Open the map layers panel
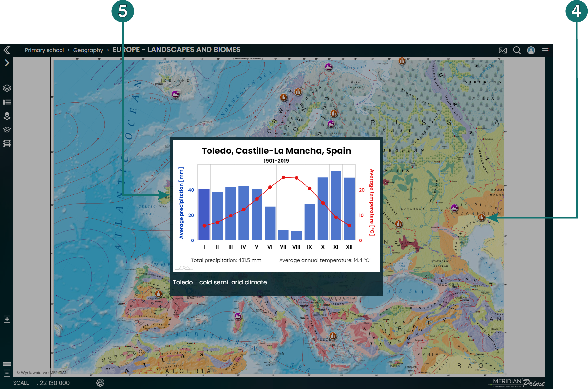588x389 pixels. coord(7,88)
